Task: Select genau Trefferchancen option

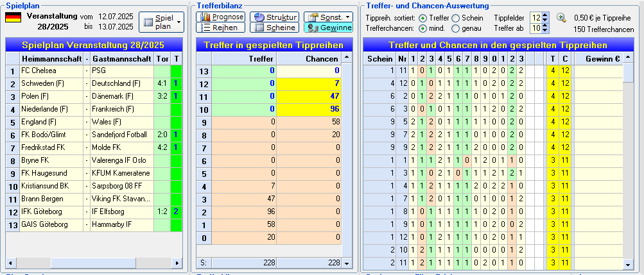Action: click(455, 29)
